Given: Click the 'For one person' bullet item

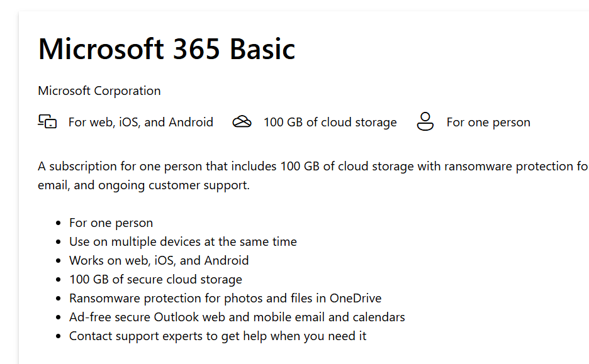Looking at the screenshot, I should 111,223.
